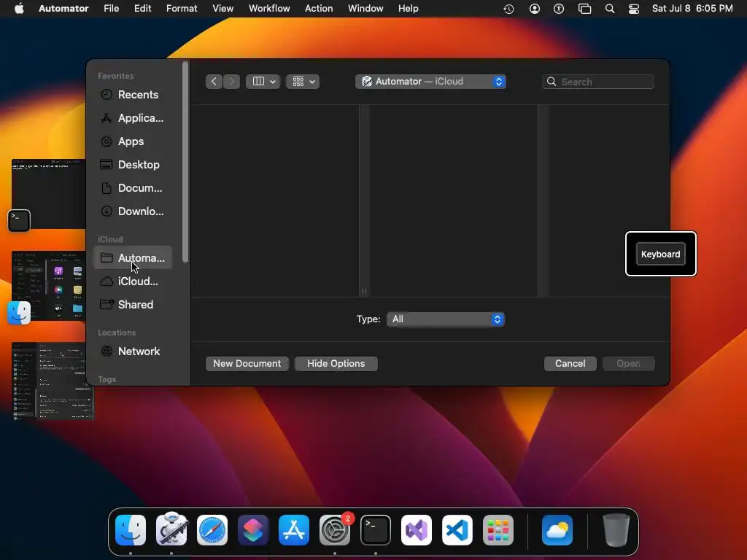The height and width of the screenshot is (560, 747).
Task: Open the Workflow menu
Action: coord(269,9)
